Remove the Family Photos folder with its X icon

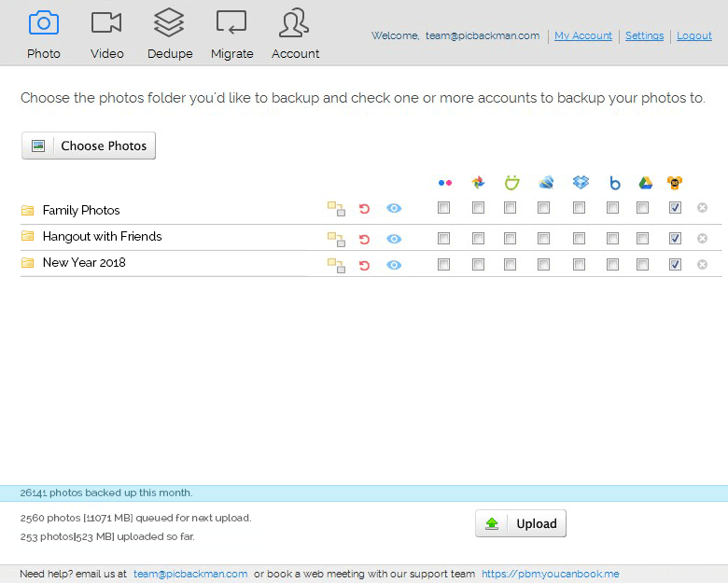click(703, 207)
